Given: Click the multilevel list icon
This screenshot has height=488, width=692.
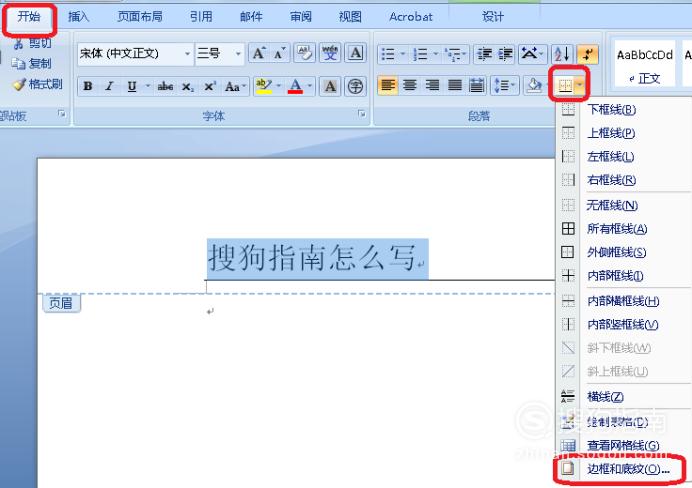Looking at the screenshot, I should click(x=453, y=54).
